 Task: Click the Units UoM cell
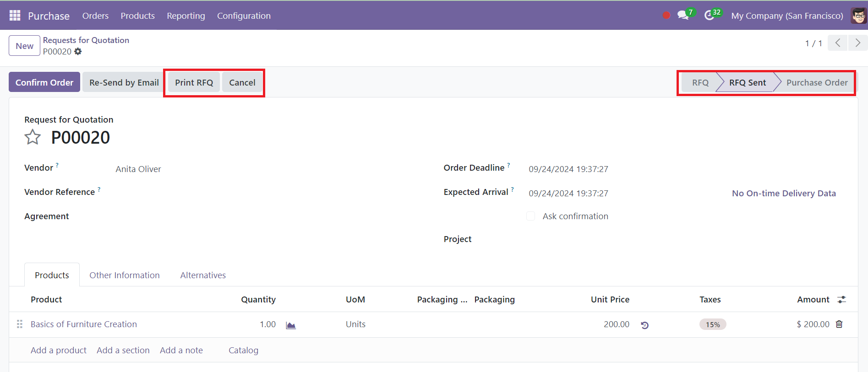(x=355, y=324)
